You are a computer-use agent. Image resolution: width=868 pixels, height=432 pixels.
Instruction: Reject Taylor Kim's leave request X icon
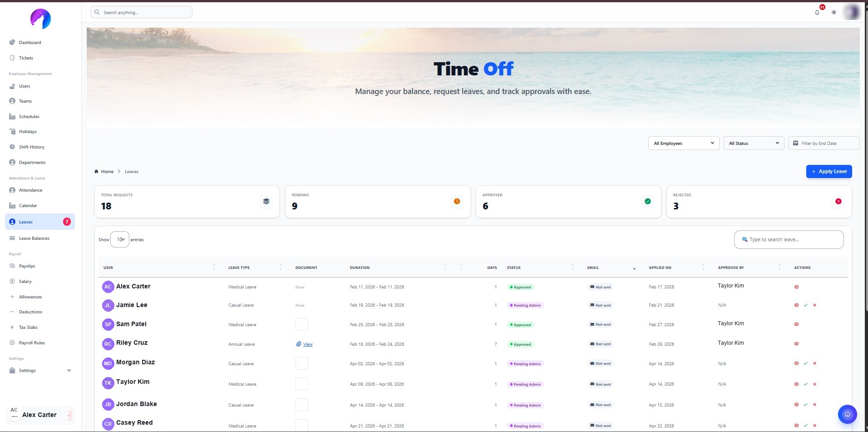coord(814,384)
